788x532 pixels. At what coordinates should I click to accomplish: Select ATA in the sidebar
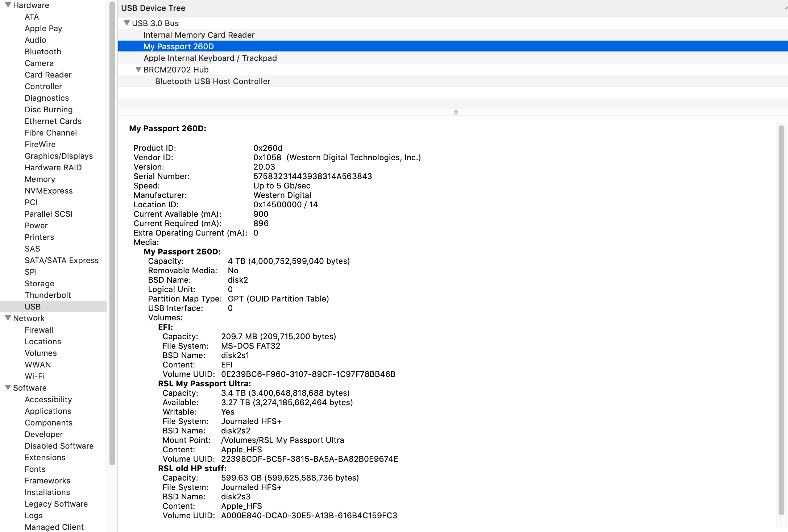32,17
